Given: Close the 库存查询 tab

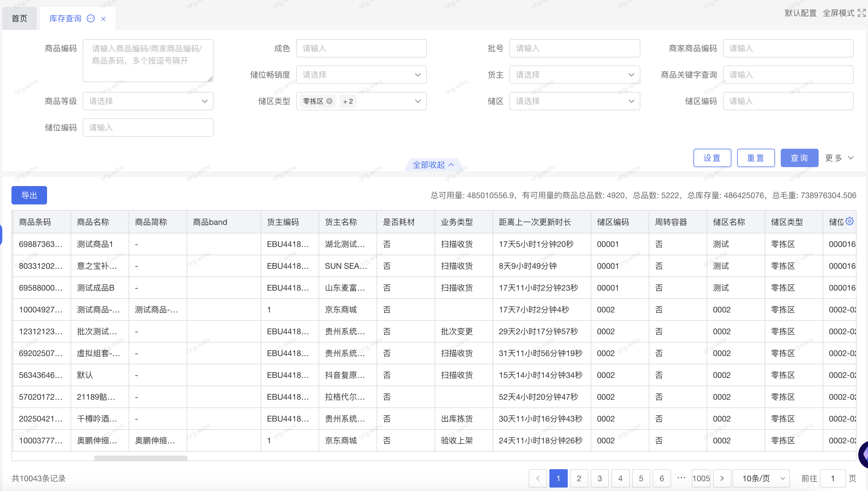Looking at the screenshot, I should 104,19.
